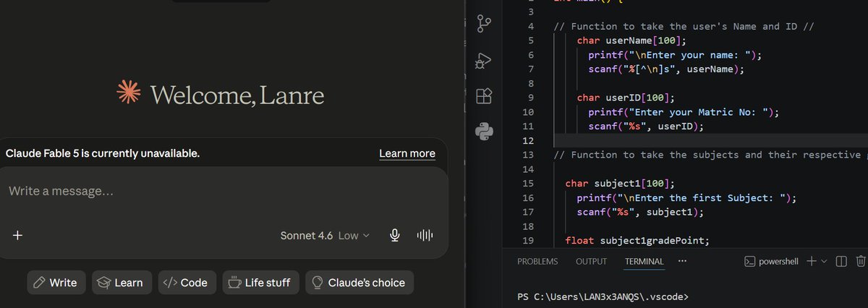The width and height of the screenshot is (868, 308).
Task: Click 'char userID[100];' code line
Action: click(625, 98)
